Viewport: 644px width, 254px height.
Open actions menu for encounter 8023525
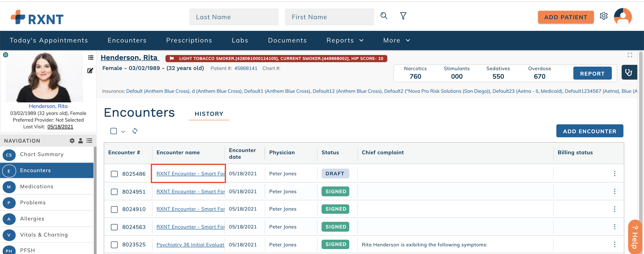[x=614, y=245]
